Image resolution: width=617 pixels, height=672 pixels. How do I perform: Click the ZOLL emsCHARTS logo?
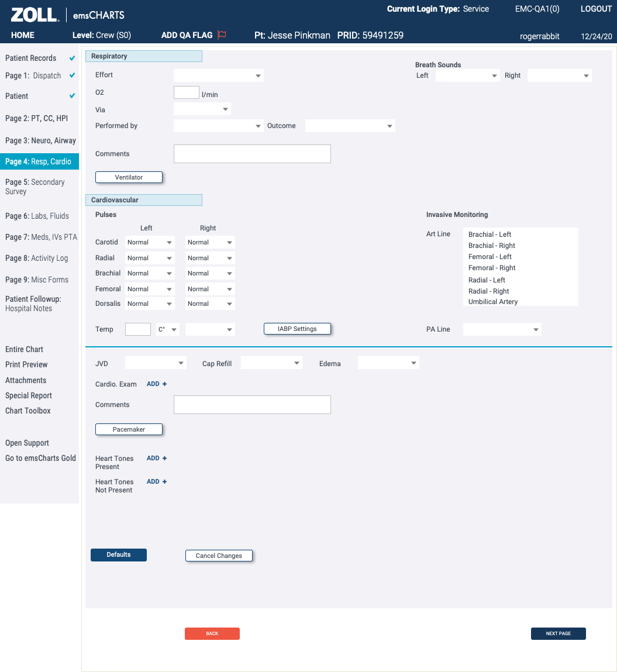tap(68, 15)
